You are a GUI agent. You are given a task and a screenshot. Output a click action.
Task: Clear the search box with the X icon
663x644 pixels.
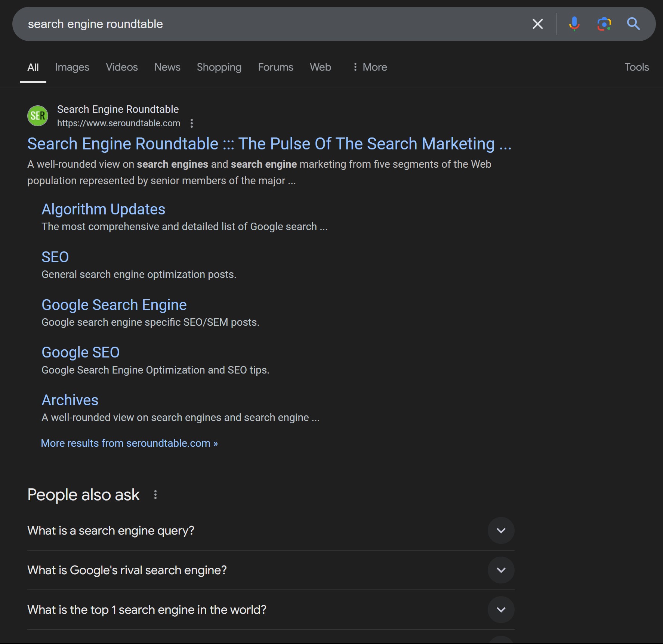pyautogui.click(x=537, y=24)
